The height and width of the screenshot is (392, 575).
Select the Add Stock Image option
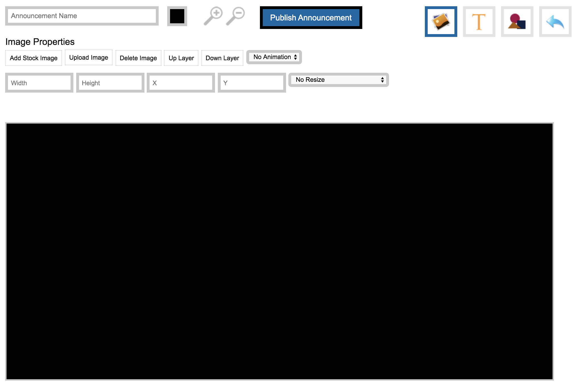pos(34,57)
